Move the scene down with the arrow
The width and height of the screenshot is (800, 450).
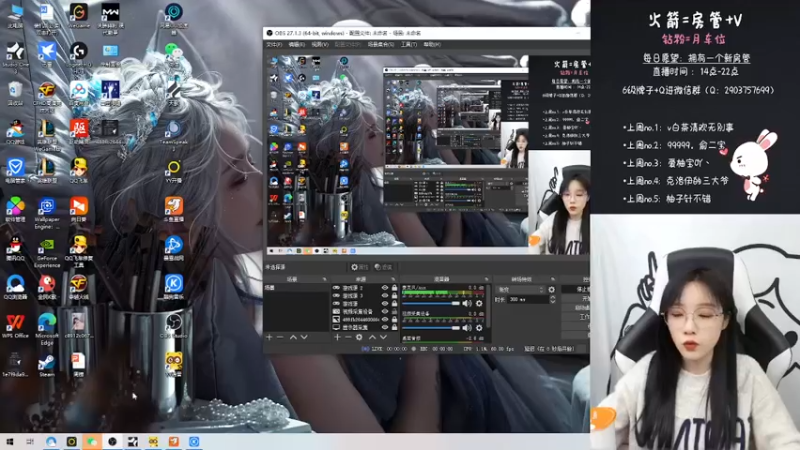(304, 337)
